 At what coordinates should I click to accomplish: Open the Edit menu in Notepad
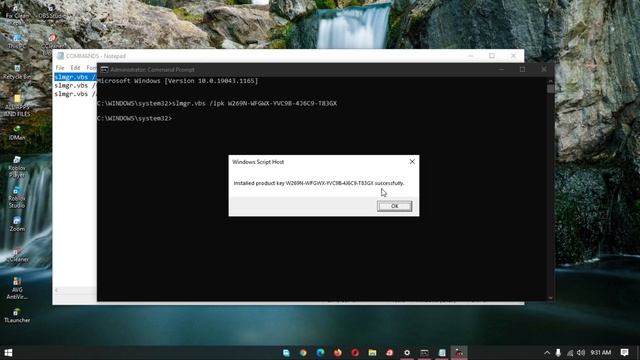[75, 68]
